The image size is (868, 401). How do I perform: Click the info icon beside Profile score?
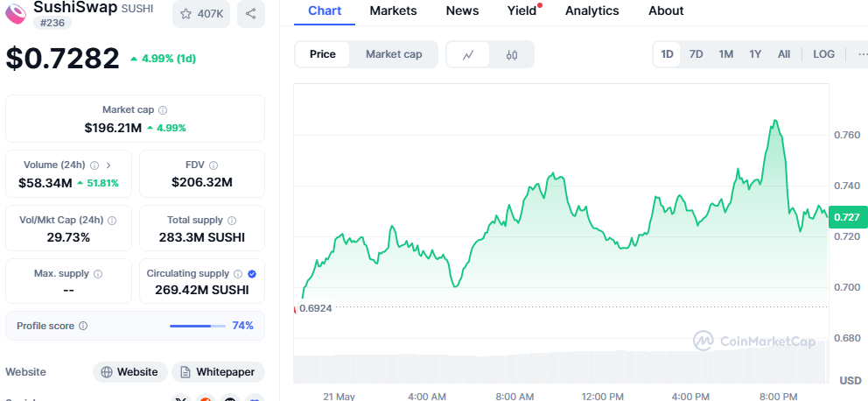point(83,326)
